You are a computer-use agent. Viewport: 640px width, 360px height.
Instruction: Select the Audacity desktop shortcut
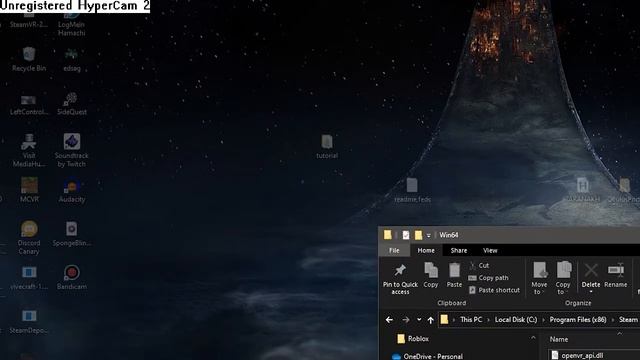tap(72, 190)
